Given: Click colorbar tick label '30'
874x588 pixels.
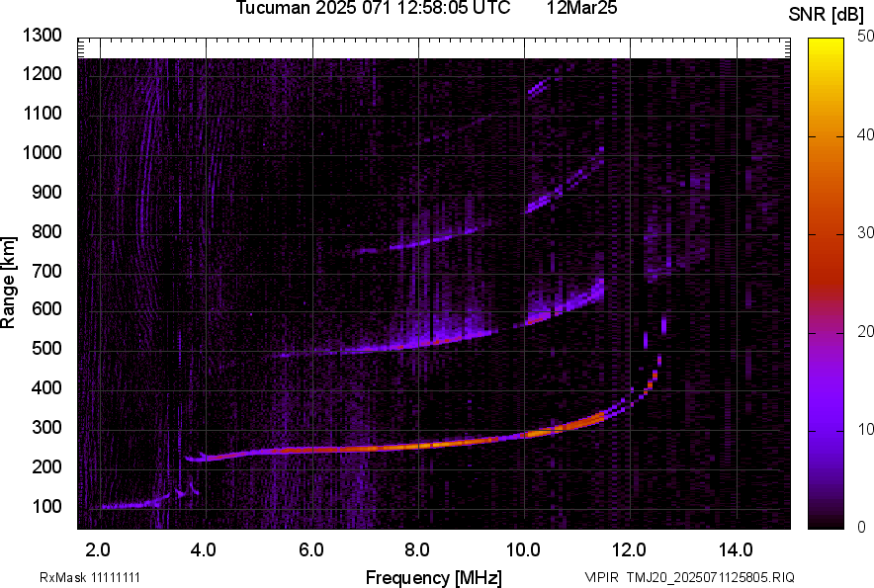Looking at the screenshot, I should (865, 233).
